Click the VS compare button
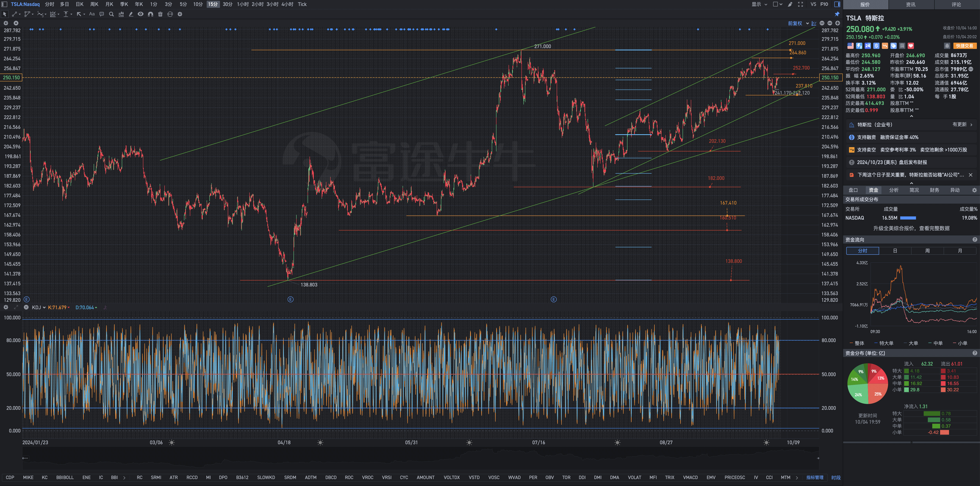 point(813,4)
